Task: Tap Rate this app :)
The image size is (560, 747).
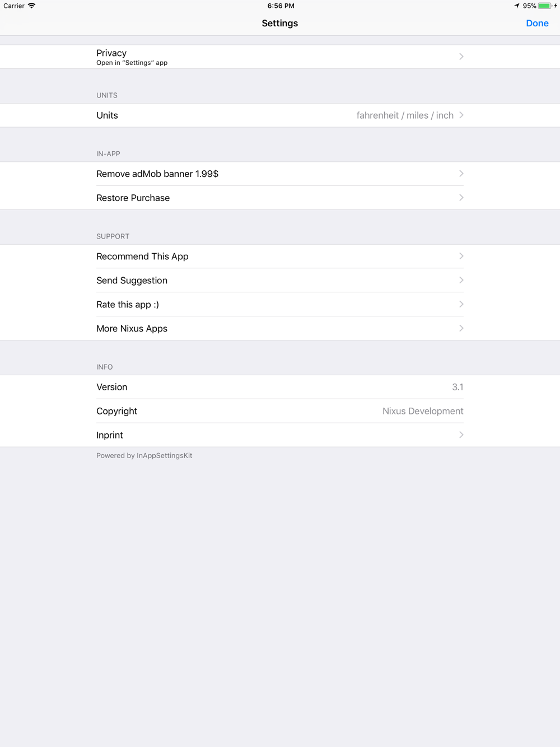Action: tap(279, 305)
